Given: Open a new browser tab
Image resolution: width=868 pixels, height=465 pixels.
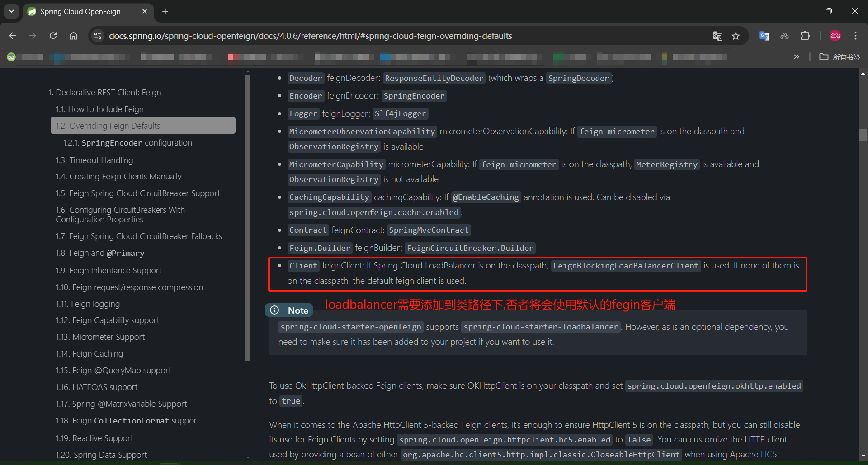Looking at the screenshot, I should click(165, 11).
